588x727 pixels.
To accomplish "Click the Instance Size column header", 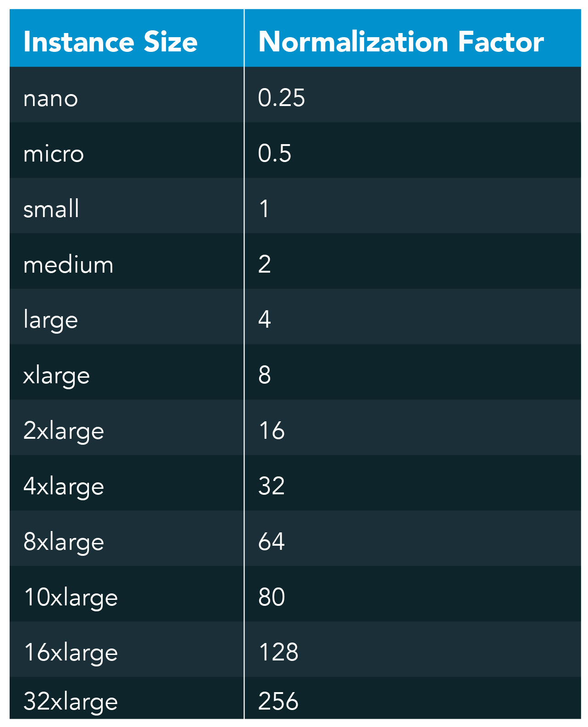I will click(110, 42).
